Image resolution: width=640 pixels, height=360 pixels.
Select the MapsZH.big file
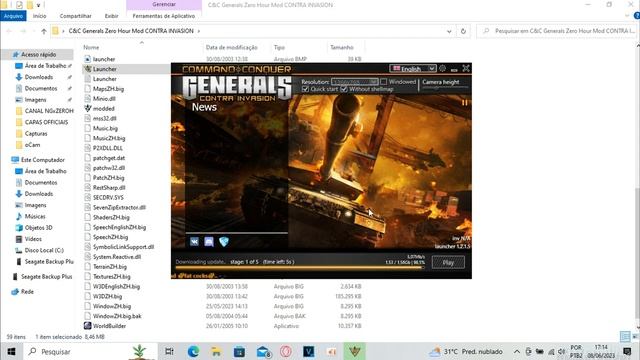click(x=108, y=89)
